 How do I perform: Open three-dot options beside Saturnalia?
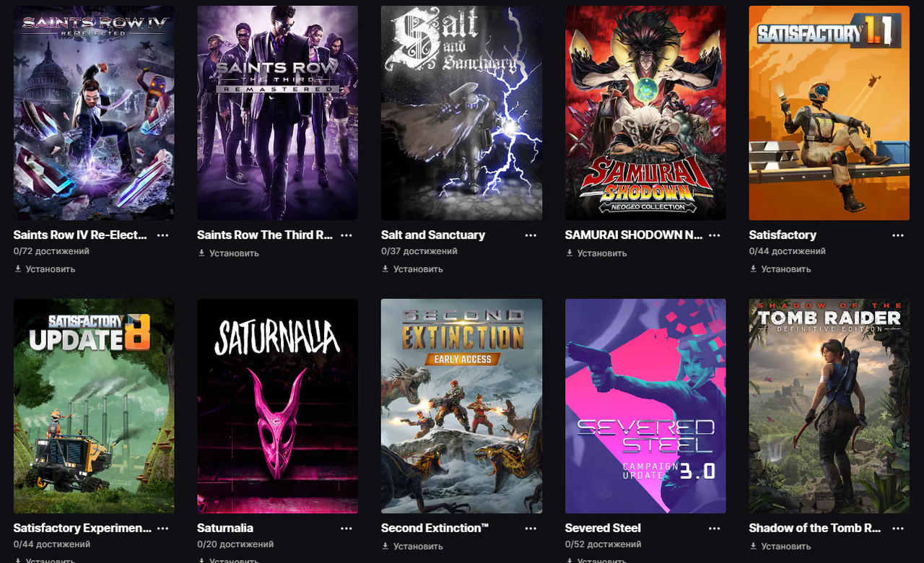click(x=346, y=528)
